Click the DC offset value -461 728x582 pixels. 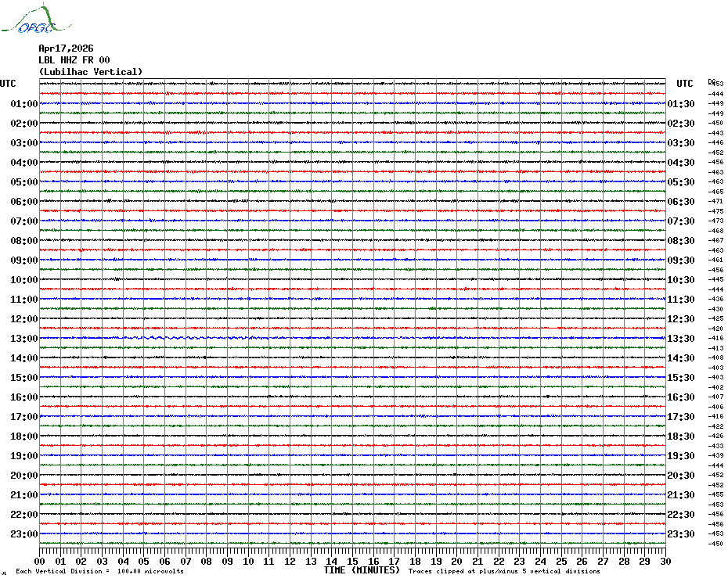tap(715, 260)
